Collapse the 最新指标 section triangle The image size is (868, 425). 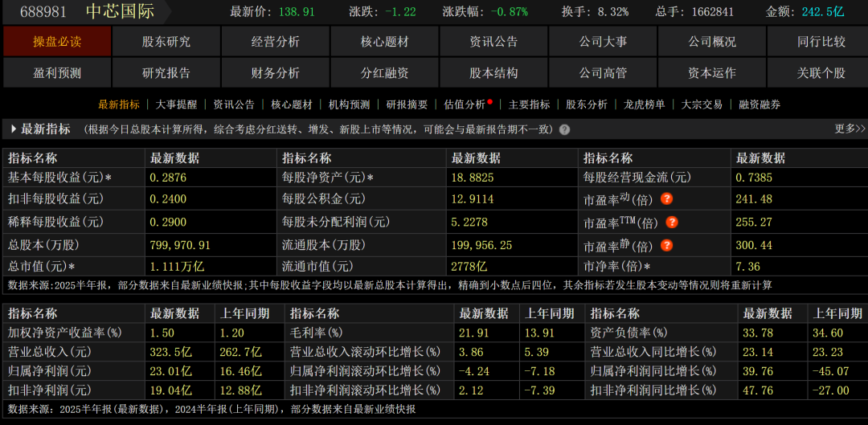[14, 129]
